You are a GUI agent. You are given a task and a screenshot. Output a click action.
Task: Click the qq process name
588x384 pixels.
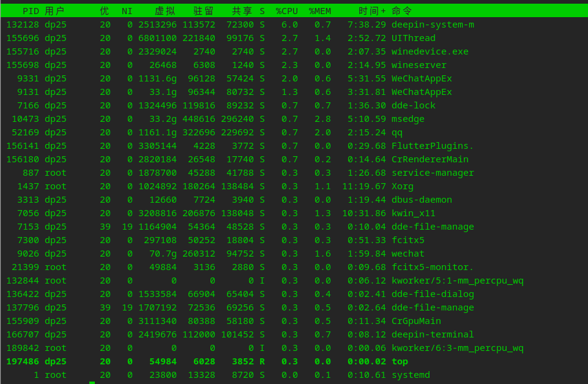click(397, 133)
